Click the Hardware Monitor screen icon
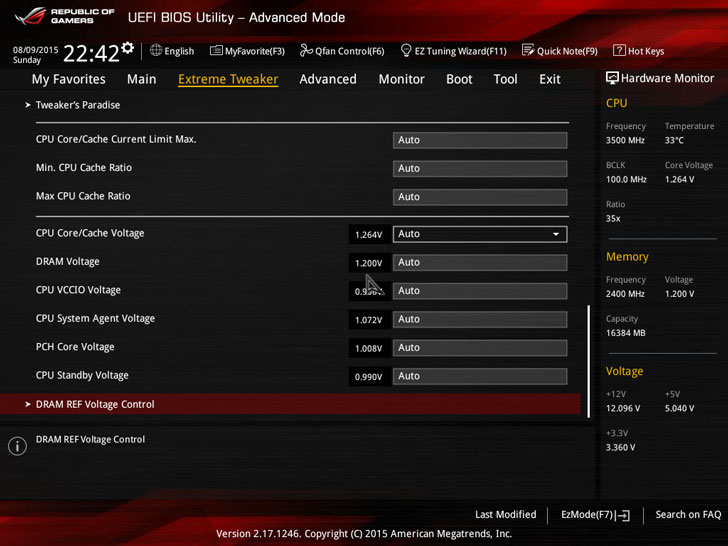 click(612, 78)
